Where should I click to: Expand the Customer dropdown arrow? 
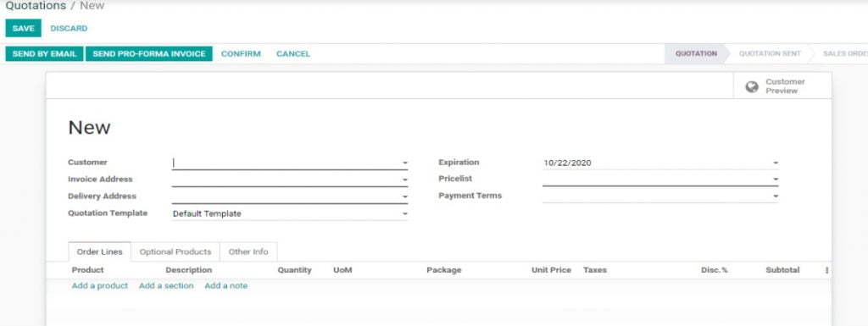[404, 163]
